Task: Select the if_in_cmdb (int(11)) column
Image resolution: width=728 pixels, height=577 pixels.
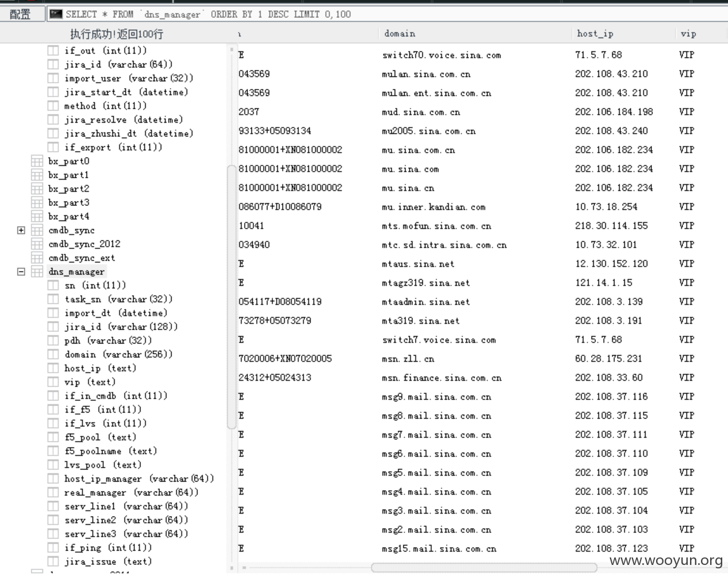Action: (x=116, y=396)
